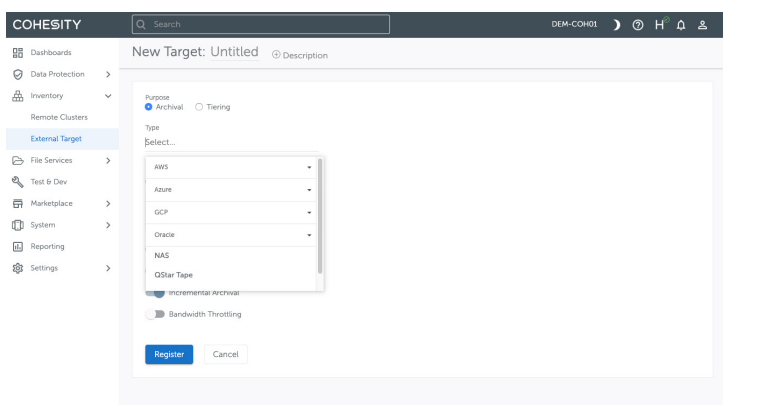The height and width of the screenshot is (412, 762).
Task: Expand the Settings chevron
Action: 108,268
